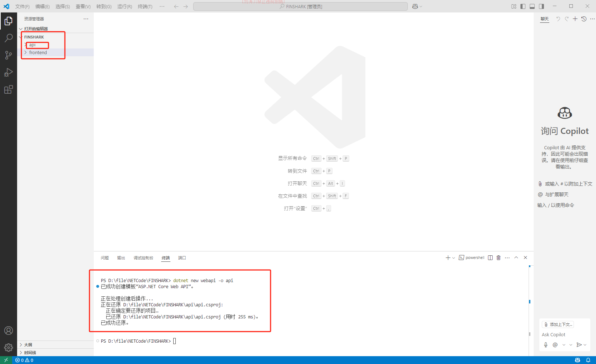Image resolution: width=596 pixels, height=364 pixels.
Task: Expand the 大纲 outline section
Action: tap(56, 345)
